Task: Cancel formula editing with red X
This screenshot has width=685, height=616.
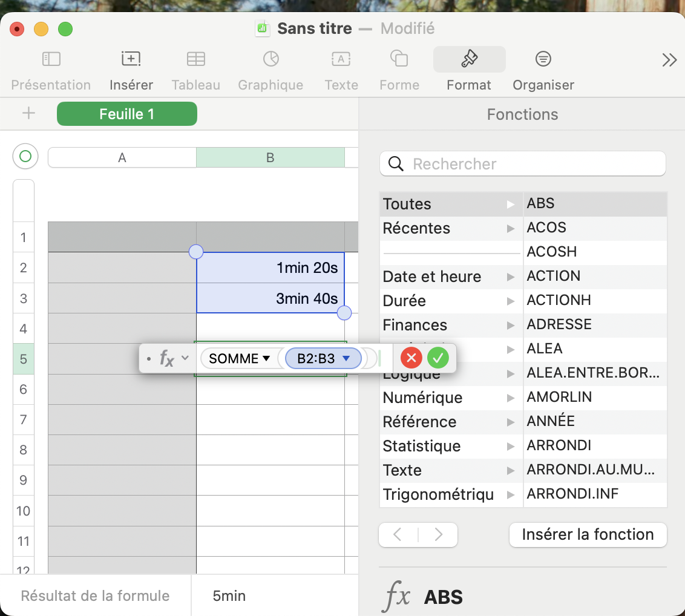Action: coord(411,358)
